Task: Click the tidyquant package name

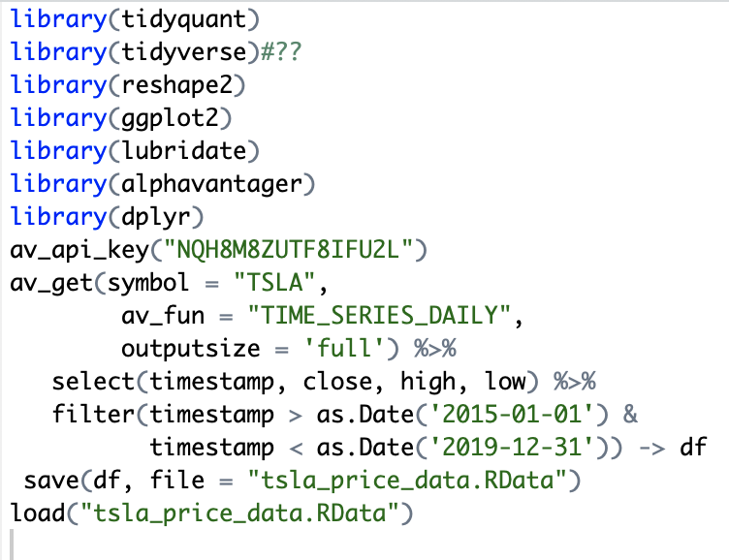Action: pyautogui.click(x=183, y=20)
